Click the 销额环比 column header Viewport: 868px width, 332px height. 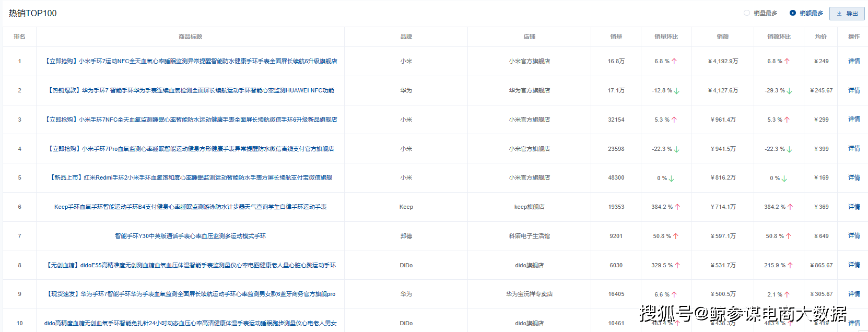[779, 37]
